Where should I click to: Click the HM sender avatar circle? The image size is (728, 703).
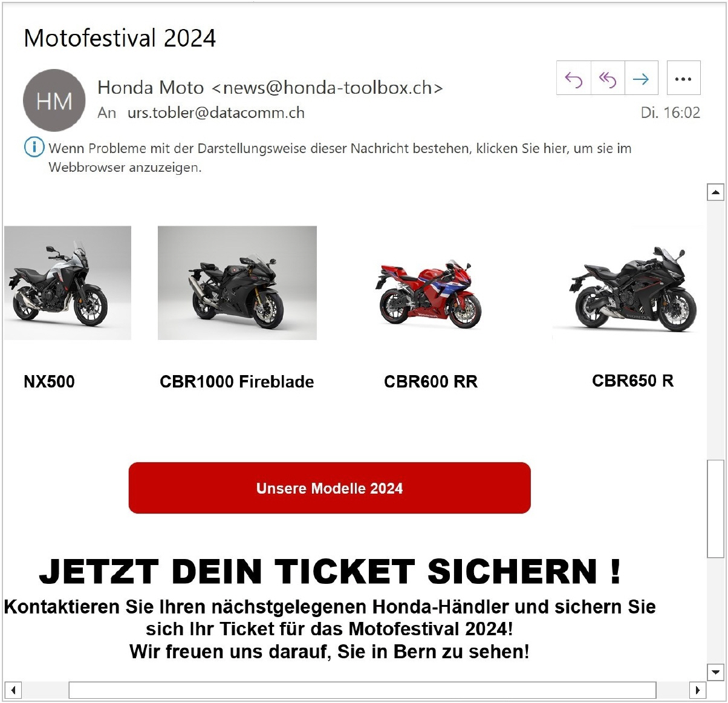point(54,100)
